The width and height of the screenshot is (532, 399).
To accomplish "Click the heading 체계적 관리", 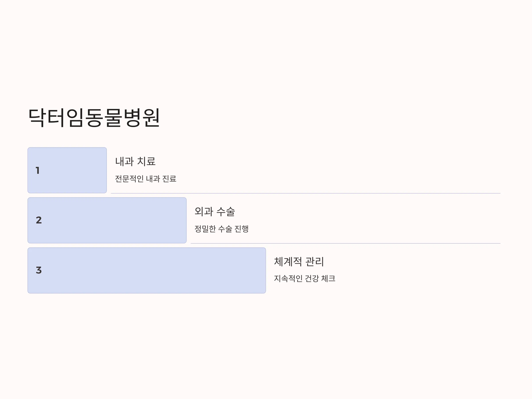I will point(299,261).
